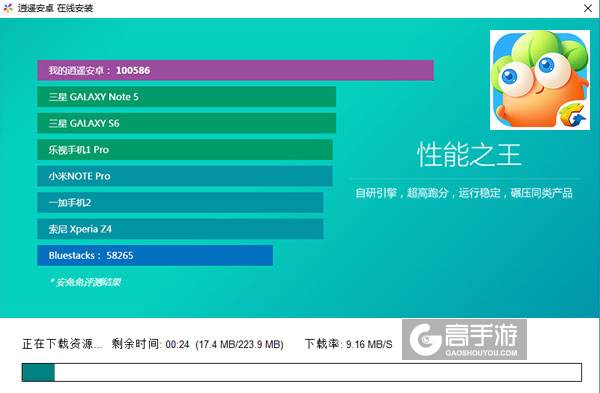Select the 索尼 Xperia Z4 bar
The image size is (600, 393).
pyautogui.click(x=180, y=229)
